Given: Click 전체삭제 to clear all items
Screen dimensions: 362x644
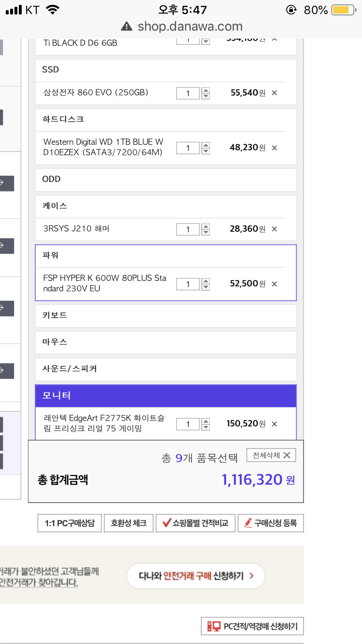Looking at the screenshot, I should [x=271, y=455].
